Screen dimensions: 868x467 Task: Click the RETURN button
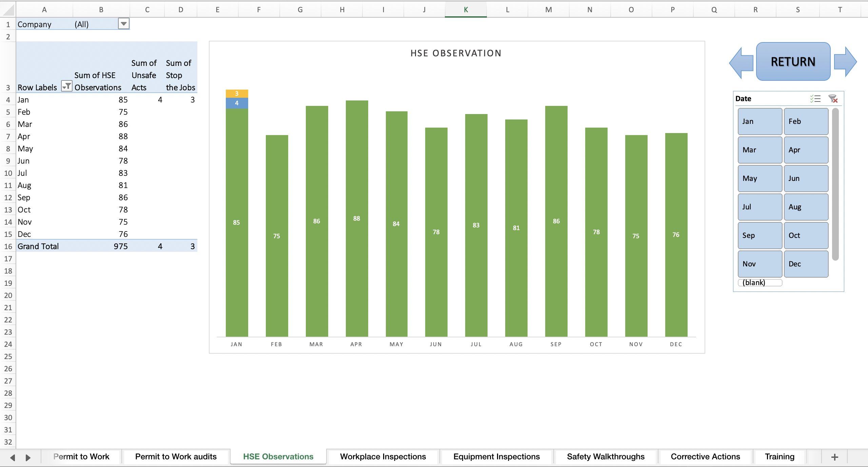(793, 61)
